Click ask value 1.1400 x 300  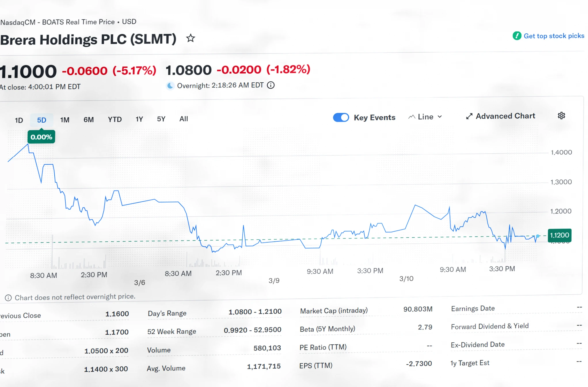pyautogui.click(x=106, y=369)
